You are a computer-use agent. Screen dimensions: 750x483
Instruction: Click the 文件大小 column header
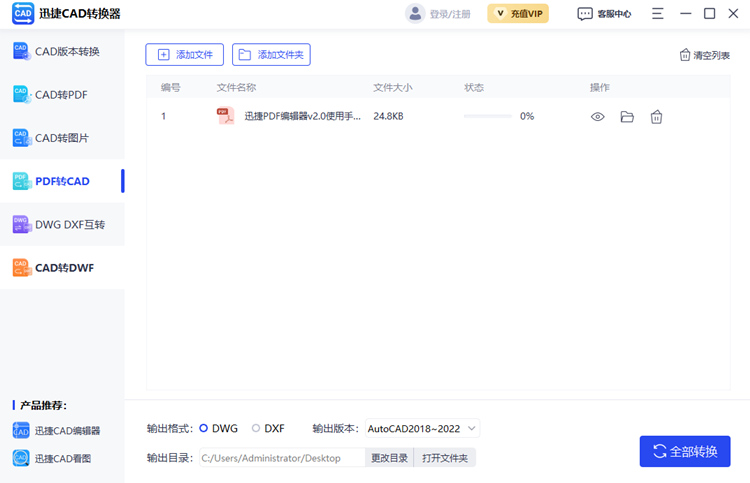393,88
